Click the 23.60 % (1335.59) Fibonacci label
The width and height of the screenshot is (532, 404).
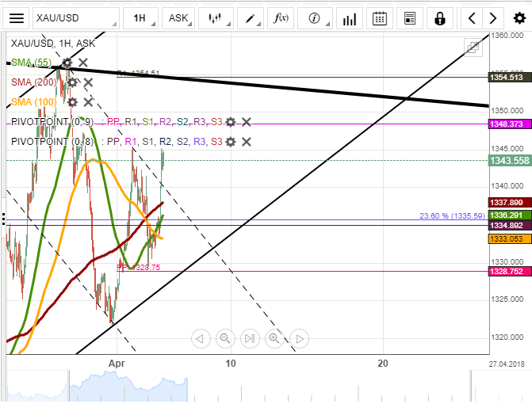point(452,216)
